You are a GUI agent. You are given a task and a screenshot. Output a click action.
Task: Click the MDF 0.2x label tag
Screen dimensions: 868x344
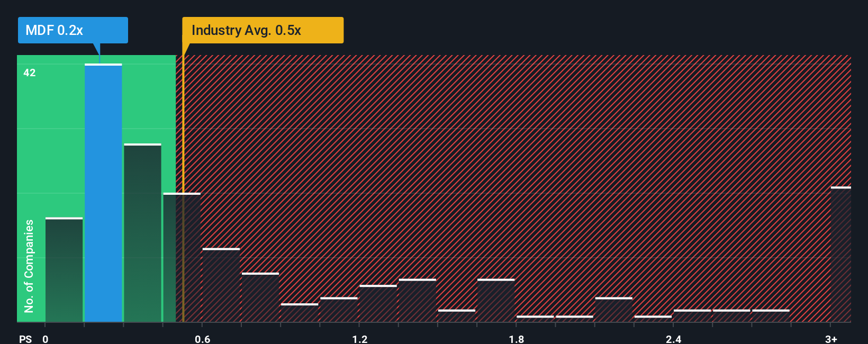click(73, 30)
